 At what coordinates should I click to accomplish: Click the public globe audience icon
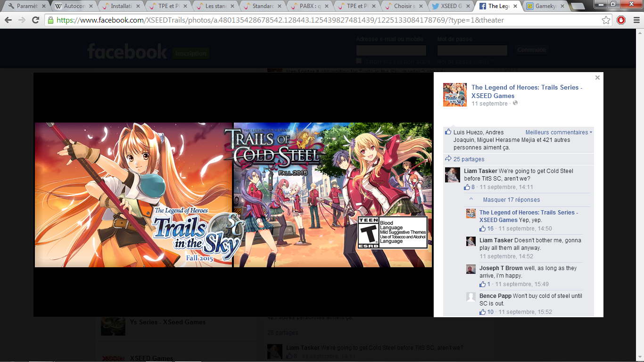pos(515,103)
